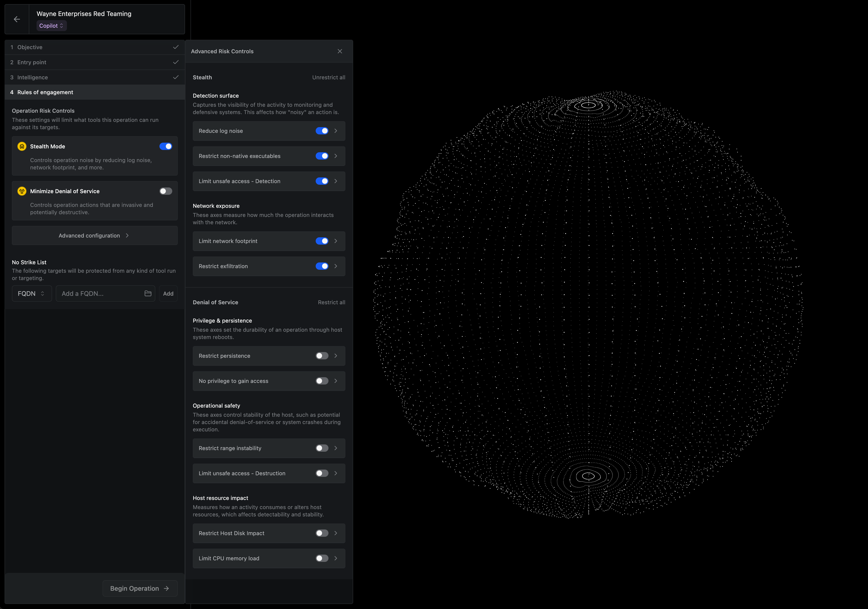The height and width of the screenshot is (609, 868).
Task: Expand the Limit CPU memory load chevron
Action: [336, 558]
